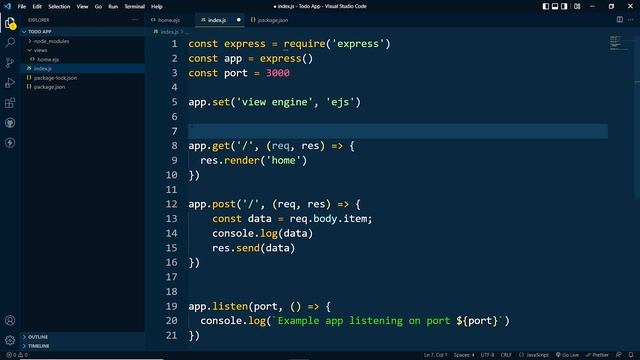
Task: Start Go Live server
Action: click(x=567, y=355)
